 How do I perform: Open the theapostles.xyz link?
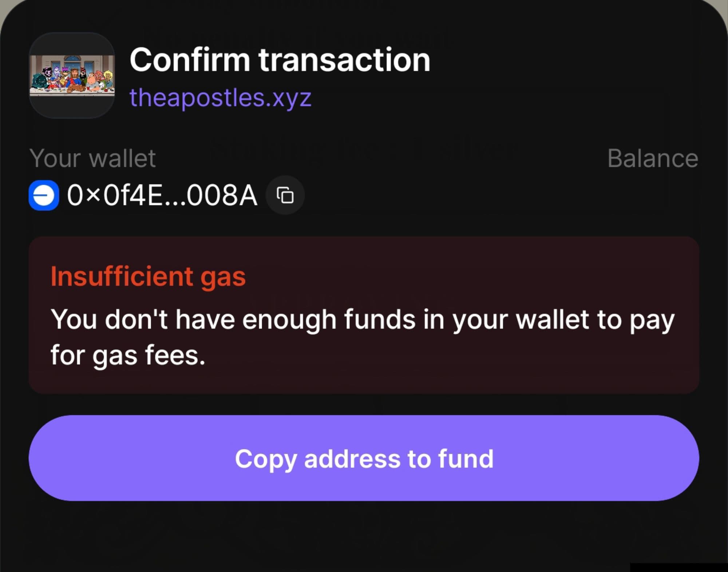pos(220,98)
